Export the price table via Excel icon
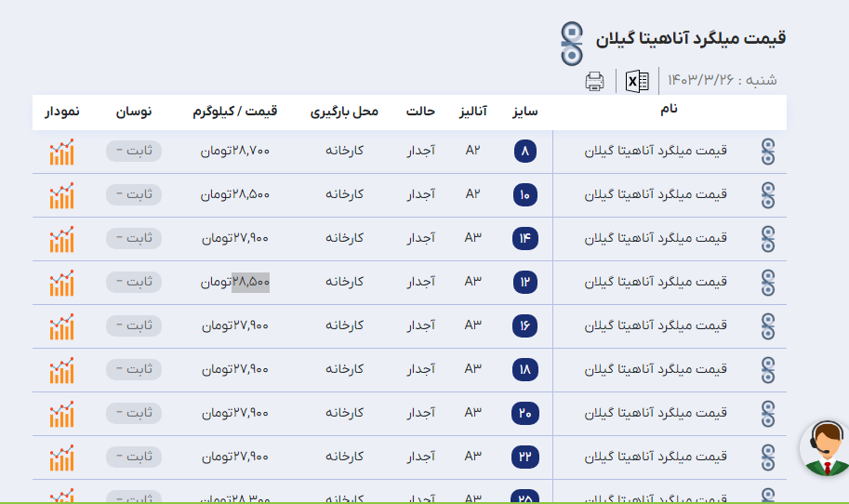Screen dimensions: 849x504 click(x=637, y=81)
